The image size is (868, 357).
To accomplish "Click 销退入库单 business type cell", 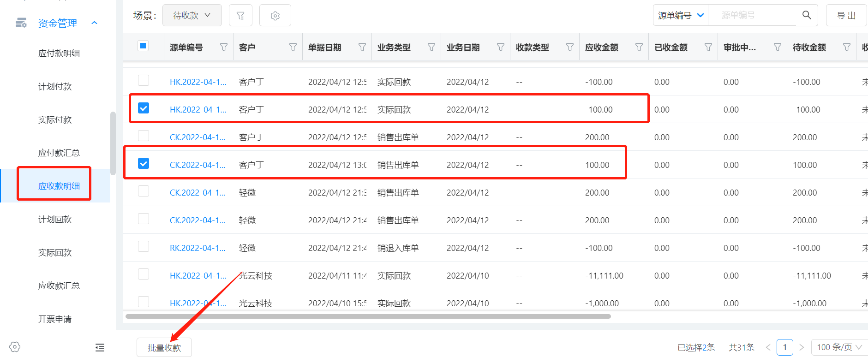I will click(398, 248).
